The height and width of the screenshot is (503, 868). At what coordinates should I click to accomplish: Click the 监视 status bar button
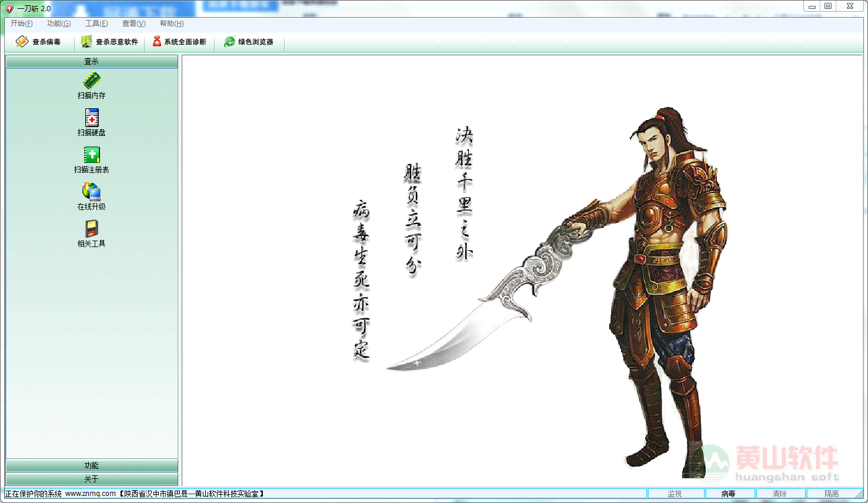point(675,494)
